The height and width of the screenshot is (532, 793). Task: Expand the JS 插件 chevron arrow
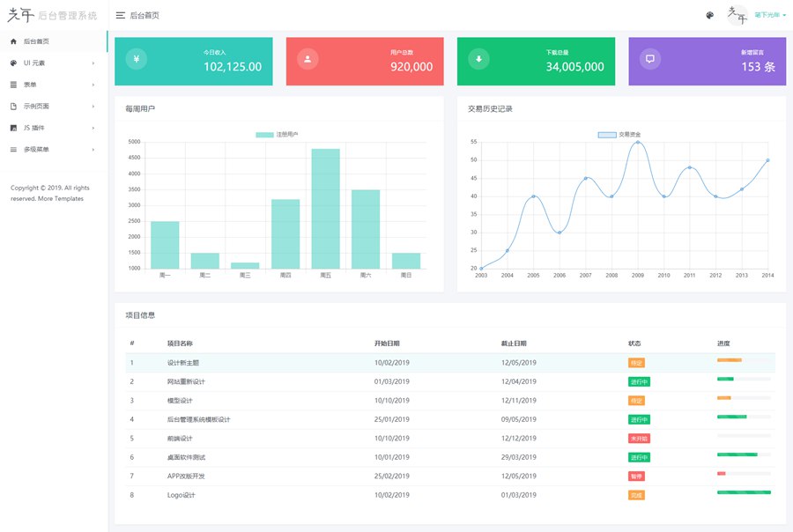93,128
